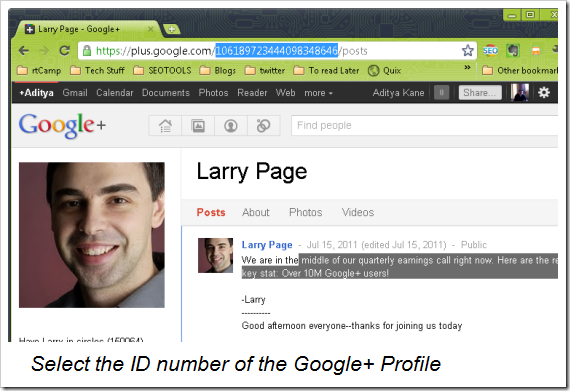
Task: Open the twitter bookmarks folder
Action: point(265,70)
